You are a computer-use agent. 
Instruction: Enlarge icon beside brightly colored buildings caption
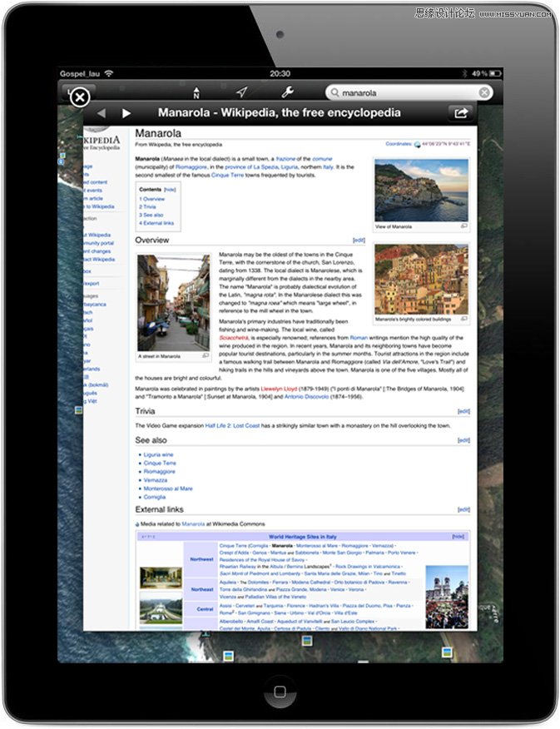tap(463, 319)
